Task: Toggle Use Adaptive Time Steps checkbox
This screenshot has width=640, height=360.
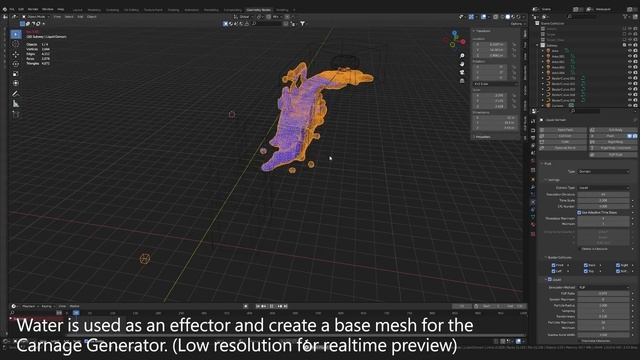Action: pos(579,213)
